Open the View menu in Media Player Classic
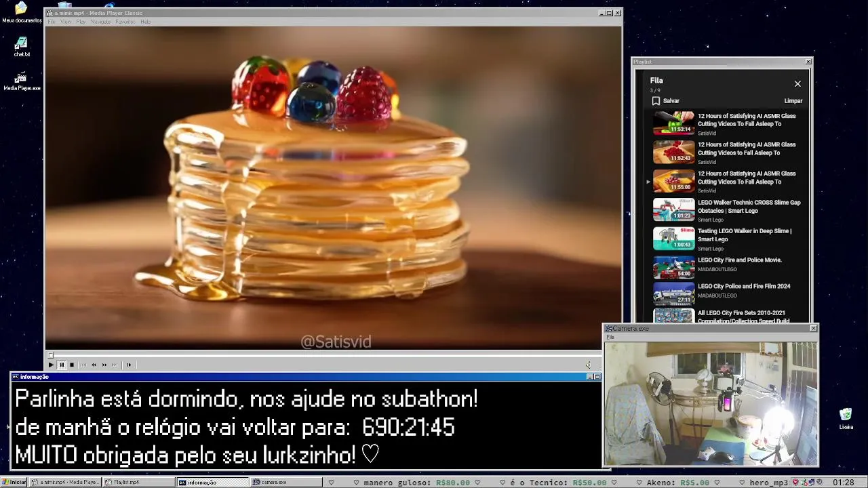The image size is (868, 488). point(66,22)
